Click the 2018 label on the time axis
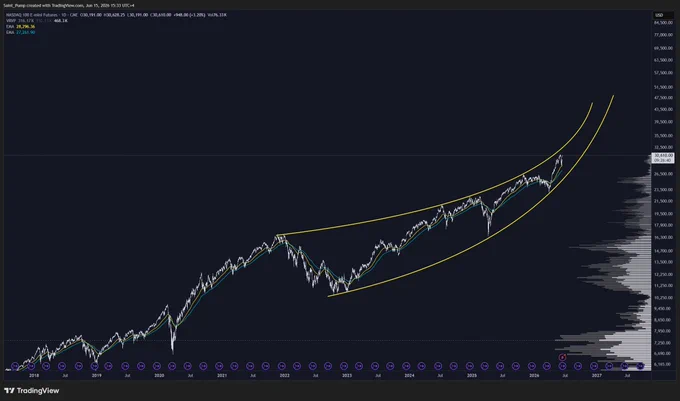Image resolution: width=680 pixels, height=401 pixels. pos(34,375)
